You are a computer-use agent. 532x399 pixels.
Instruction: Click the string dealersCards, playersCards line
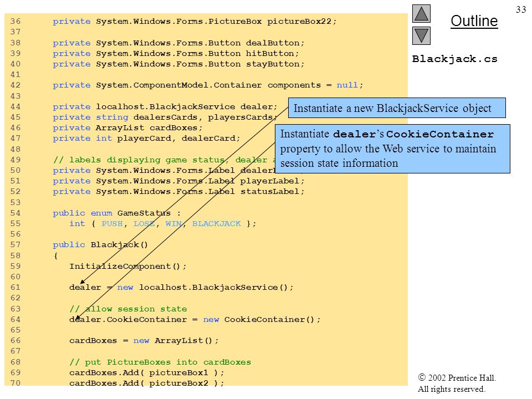pos(165,117)
